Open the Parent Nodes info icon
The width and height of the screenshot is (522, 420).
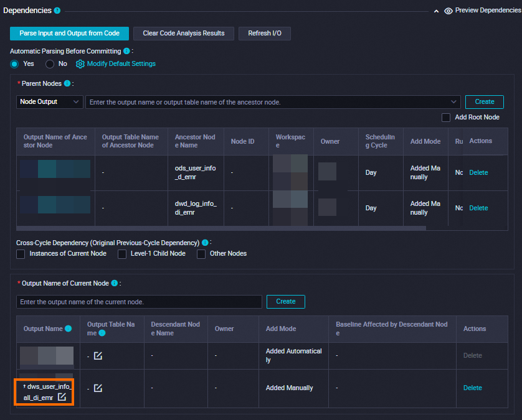67,83
